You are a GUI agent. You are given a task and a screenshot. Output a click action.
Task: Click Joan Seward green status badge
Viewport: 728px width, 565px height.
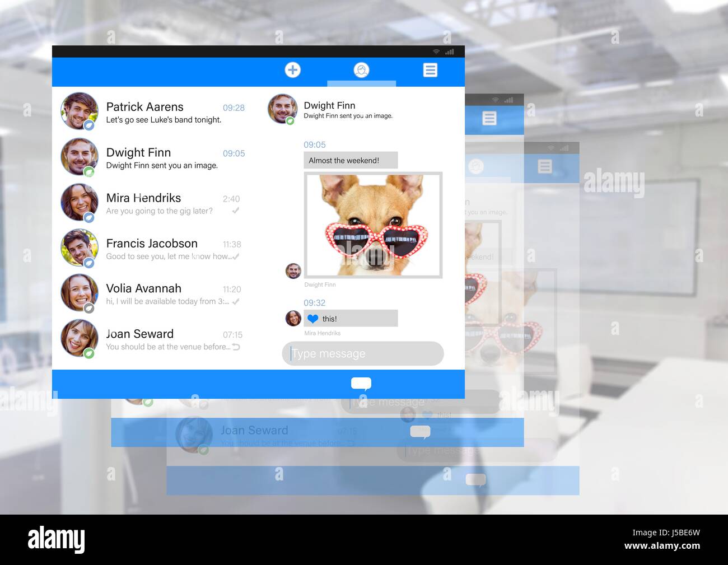[x=88, y=353]
